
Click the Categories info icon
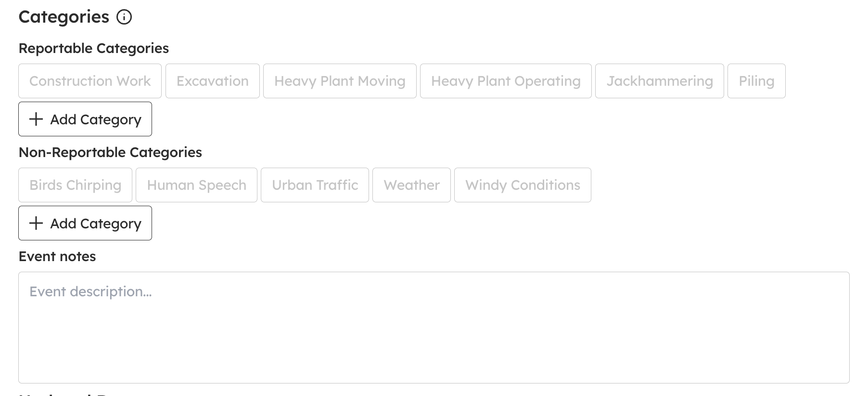tap(124, 17)
